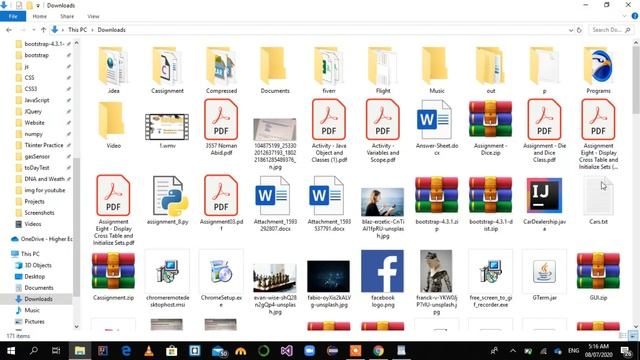
Task: Open the Cassignment folder
Action: tap(167, 70)
